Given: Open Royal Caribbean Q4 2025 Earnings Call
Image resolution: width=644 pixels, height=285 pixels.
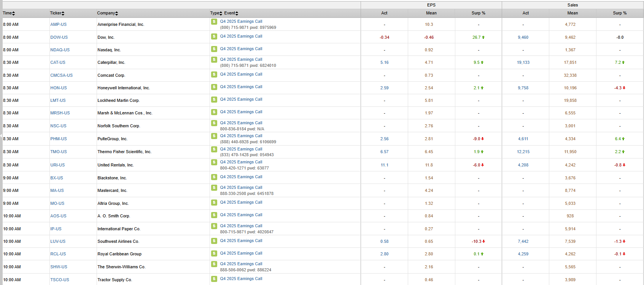Looking at the screenshot, I should coord(241,253).
